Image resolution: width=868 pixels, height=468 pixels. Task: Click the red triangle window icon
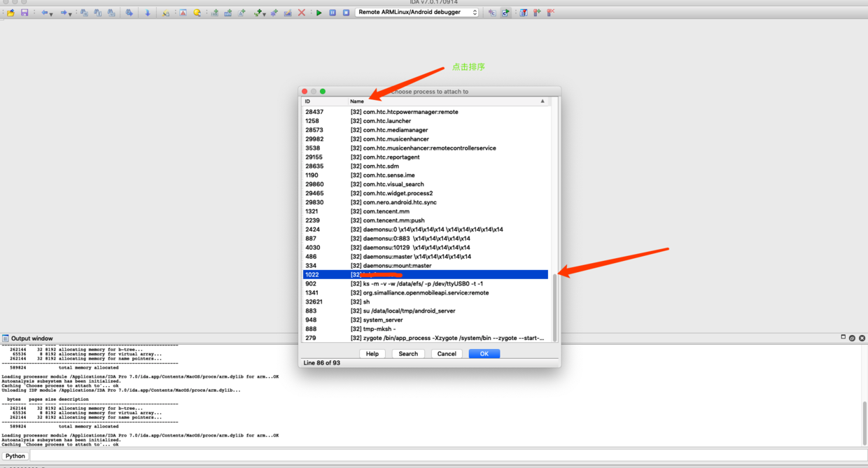tap(183, 13)
